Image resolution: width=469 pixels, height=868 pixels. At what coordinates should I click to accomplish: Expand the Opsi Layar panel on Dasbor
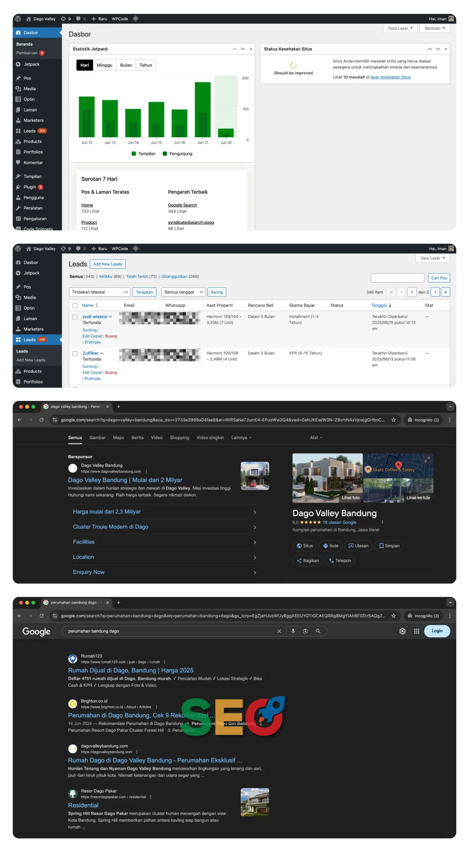point(400,28)
